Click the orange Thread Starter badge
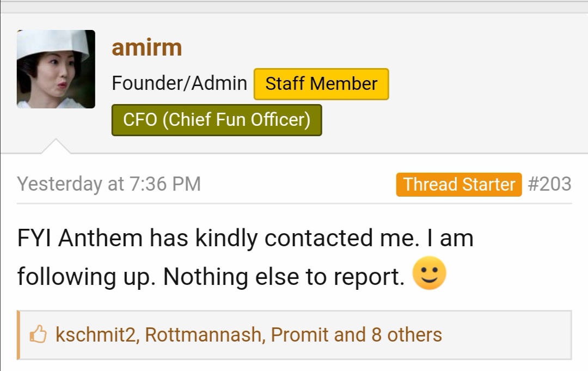The image size is (588, 371). click(459, 185)
